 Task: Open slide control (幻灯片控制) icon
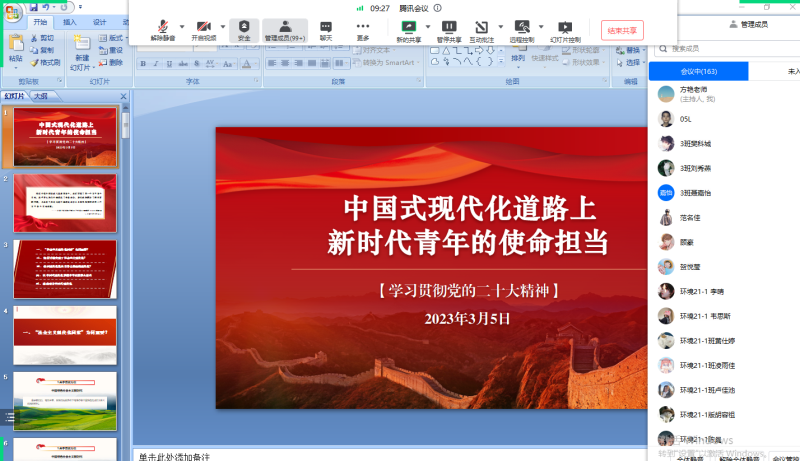click(565, 29)
